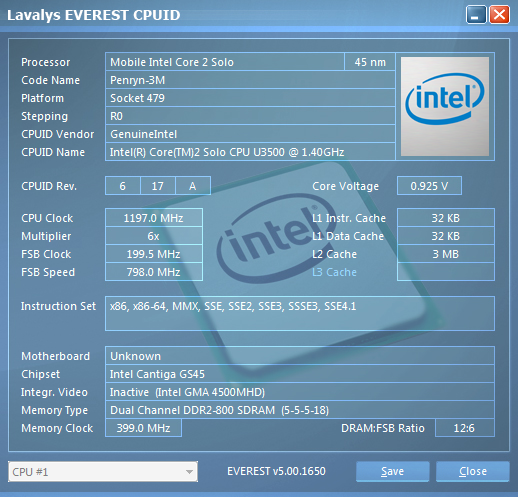Minimize the EVEREST CPUID window
The image size is (518, 497).
(476, 15)
